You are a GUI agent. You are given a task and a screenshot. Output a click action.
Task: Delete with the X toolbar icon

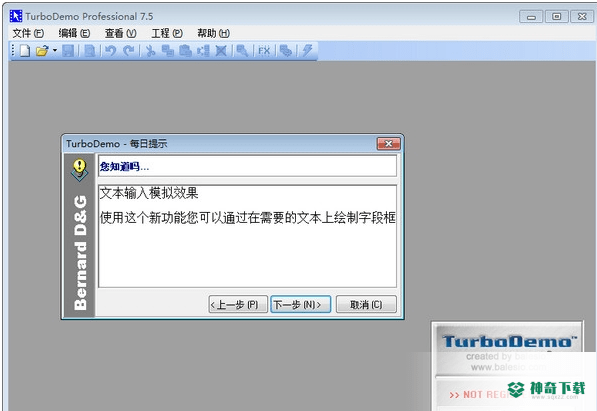[x=221, y=51]
